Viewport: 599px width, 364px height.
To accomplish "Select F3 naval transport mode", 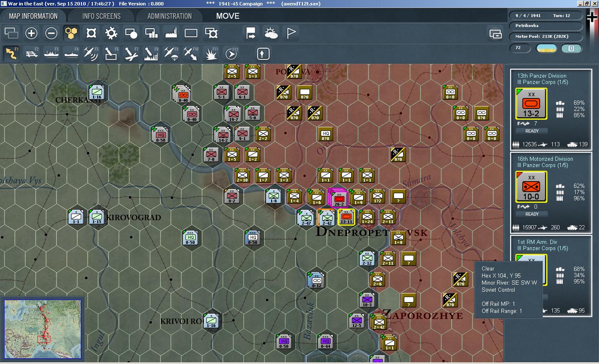I will pyautogui.click(x=51, y=54).
